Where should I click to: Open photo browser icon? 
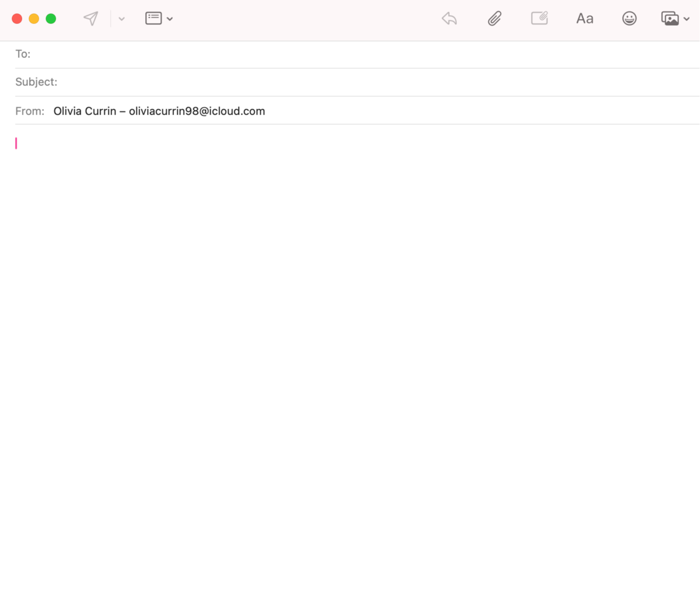point(670,19)
